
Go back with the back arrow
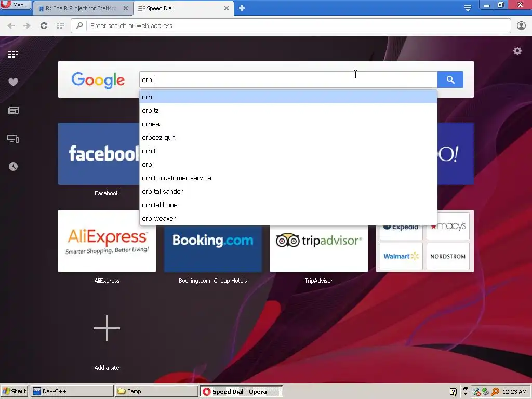click(11, 26)
